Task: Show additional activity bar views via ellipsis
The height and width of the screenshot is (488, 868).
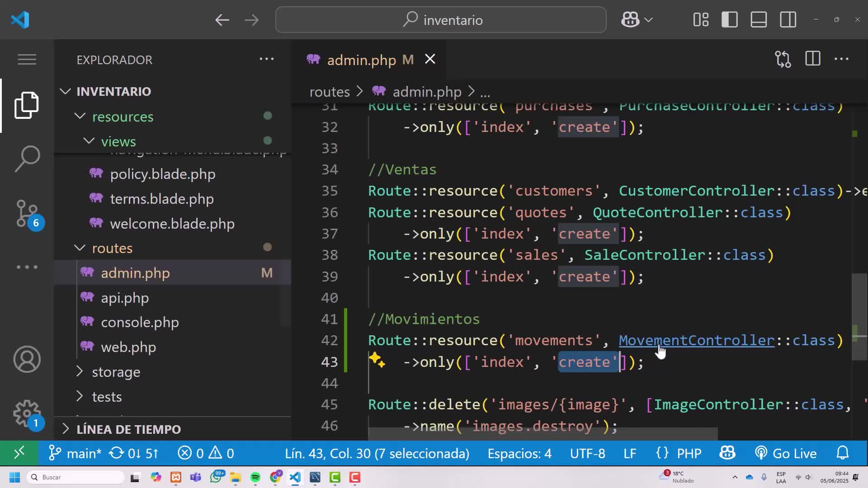Action: [x=27, y=267]
